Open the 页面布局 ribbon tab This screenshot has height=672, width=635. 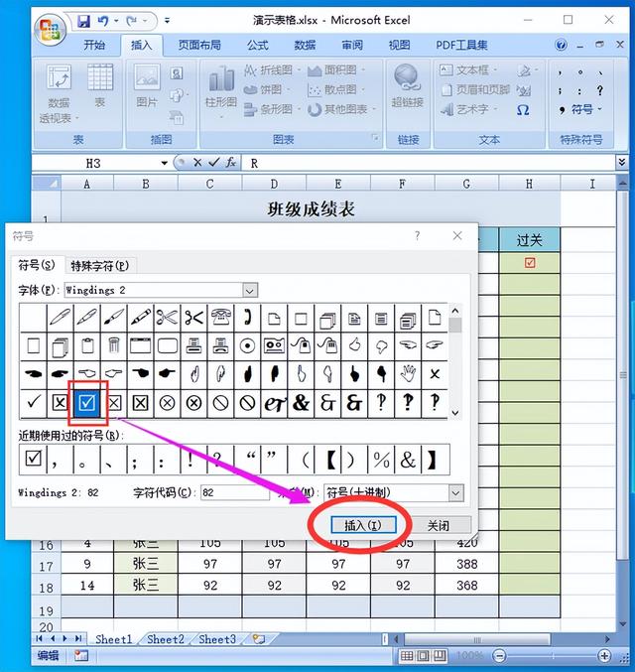coord(199,45)
